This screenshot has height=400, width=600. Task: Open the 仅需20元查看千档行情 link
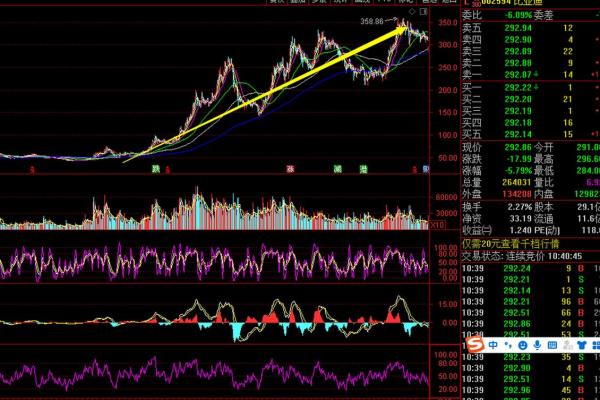click(511, 243)
